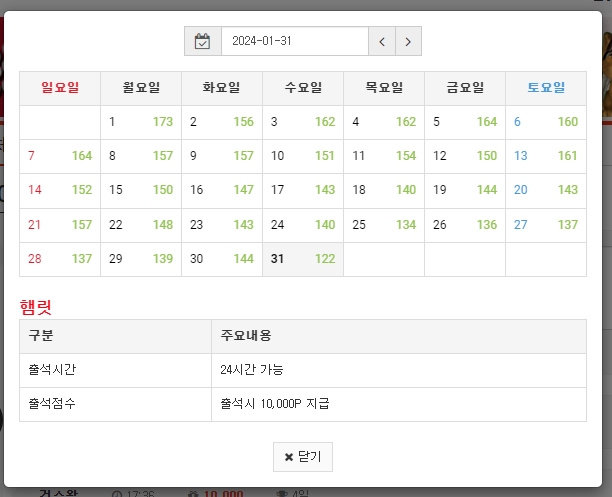612x497 pixels.
Task: Select the 일요일 column header
Action: tap(60, 88)
